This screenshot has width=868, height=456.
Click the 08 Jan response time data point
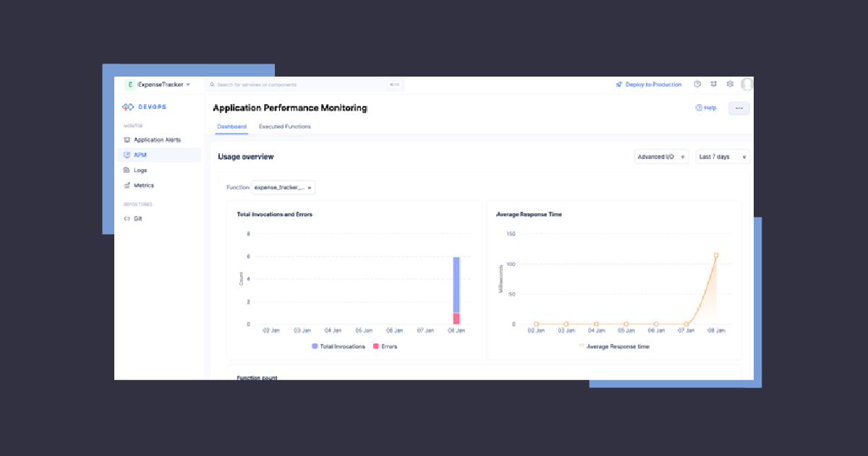(x=716, y=255)
